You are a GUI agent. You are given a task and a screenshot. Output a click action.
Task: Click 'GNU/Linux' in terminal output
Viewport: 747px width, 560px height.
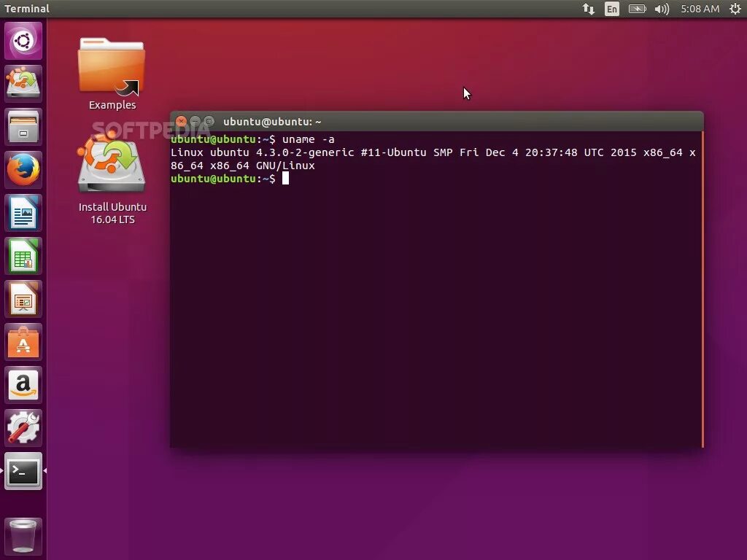[285, 166]
